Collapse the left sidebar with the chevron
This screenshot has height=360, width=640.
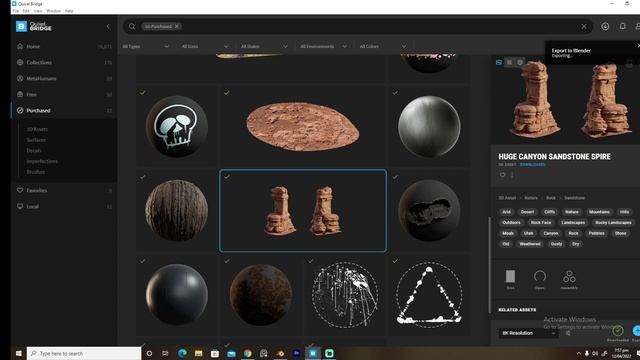tap(108, 27)
